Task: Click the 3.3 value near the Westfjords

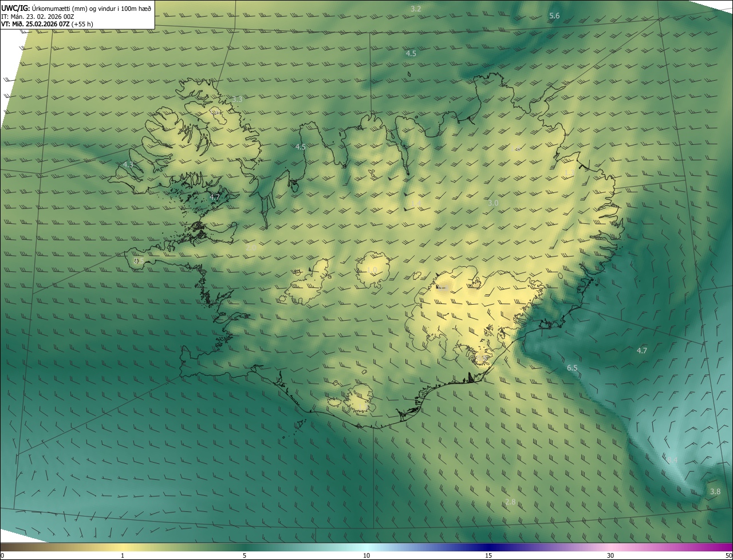Action: (237, 99)
